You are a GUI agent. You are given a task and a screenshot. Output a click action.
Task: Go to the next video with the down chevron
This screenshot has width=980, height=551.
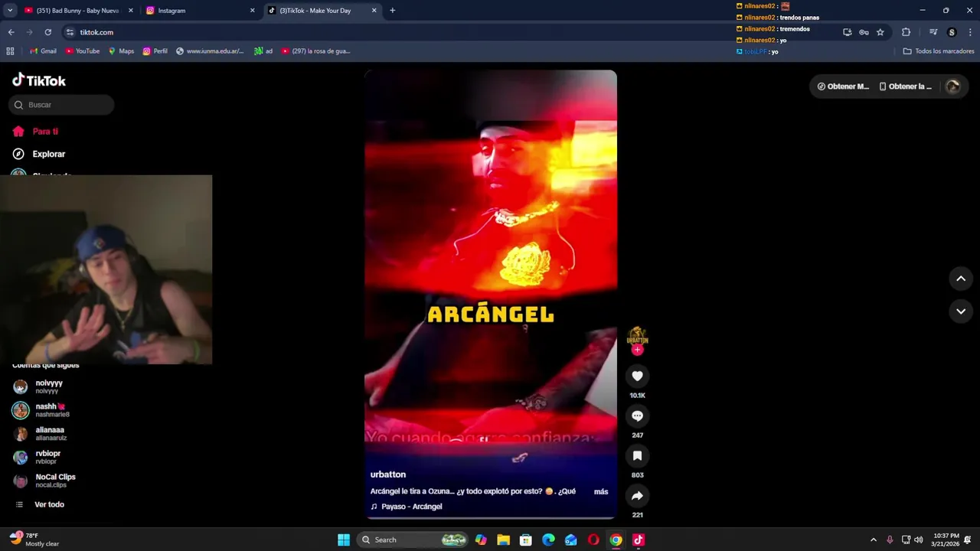click(x=961, y=311)
